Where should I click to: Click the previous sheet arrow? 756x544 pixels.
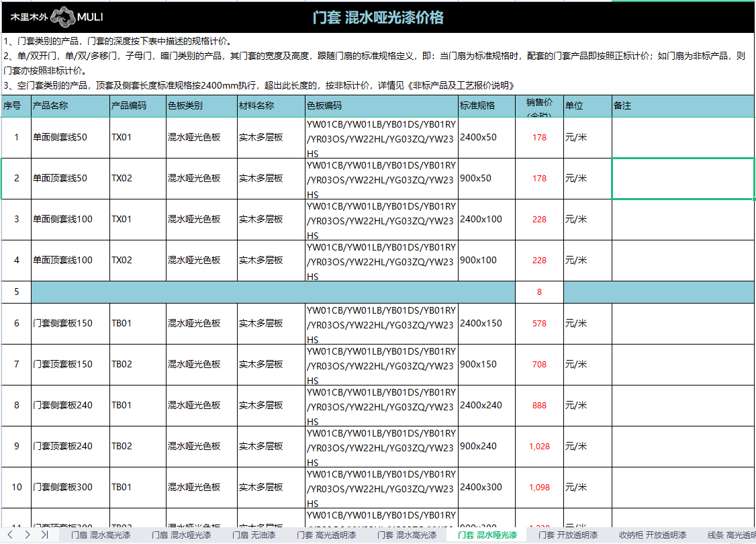point(10,535)
